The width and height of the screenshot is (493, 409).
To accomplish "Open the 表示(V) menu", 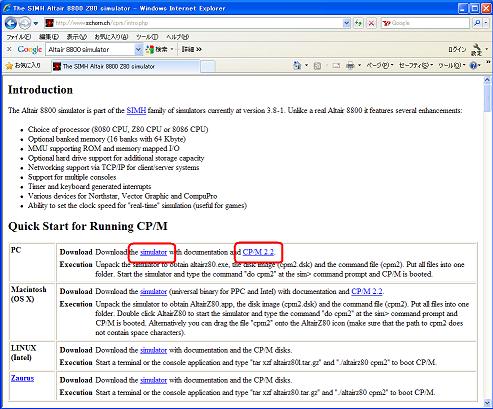I will 77,37.
